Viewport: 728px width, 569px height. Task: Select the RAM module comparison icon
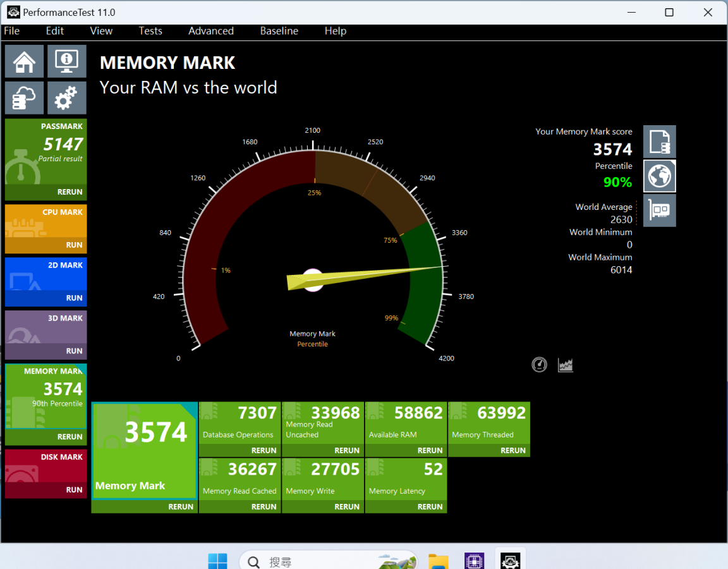pyautogui.click(x=659, y=211)
